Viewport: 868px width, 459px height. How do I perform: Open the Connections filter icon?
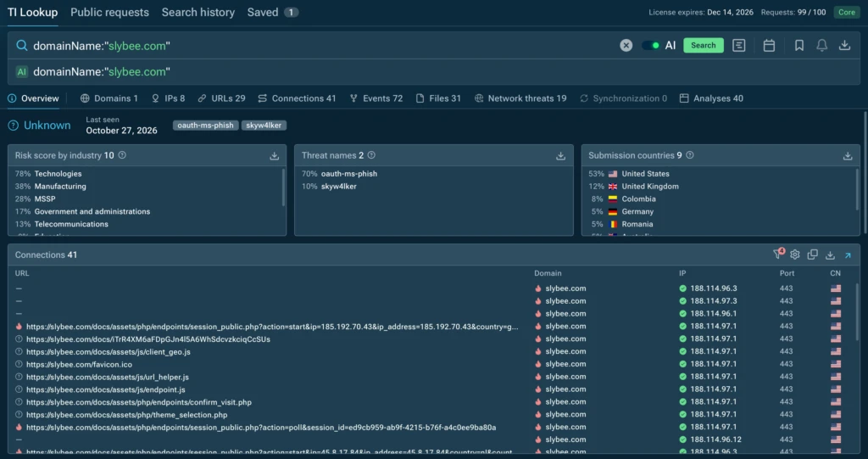778,254
